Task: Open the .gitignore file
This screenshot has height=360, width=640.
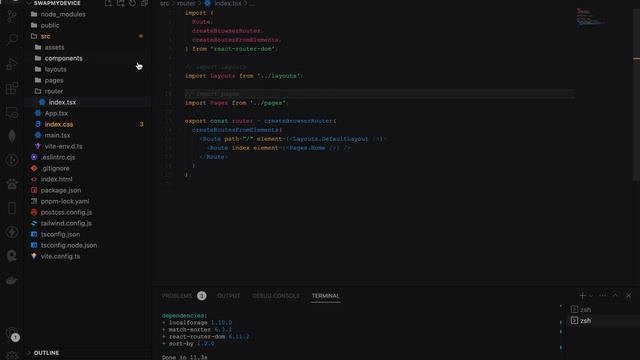Action: point(88,168)
